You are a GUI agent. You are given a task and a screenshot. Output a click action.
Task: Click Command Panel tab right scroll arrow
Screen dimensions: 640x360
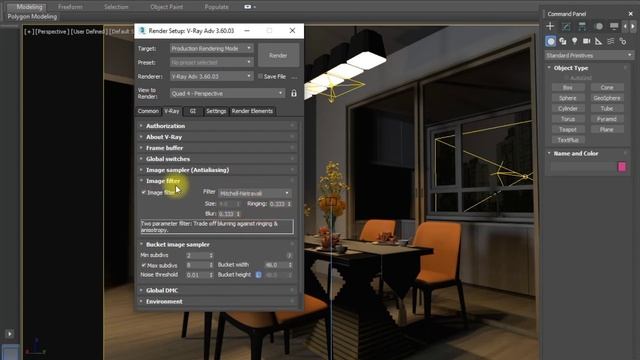pyautogui.click(x=632, y=27)
